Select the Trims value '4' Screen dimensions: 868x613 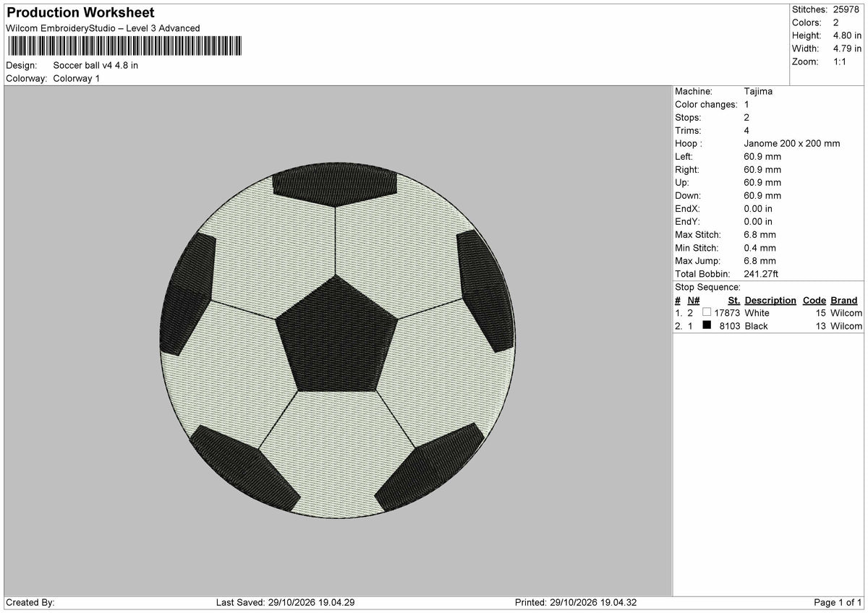pos(747,130)
